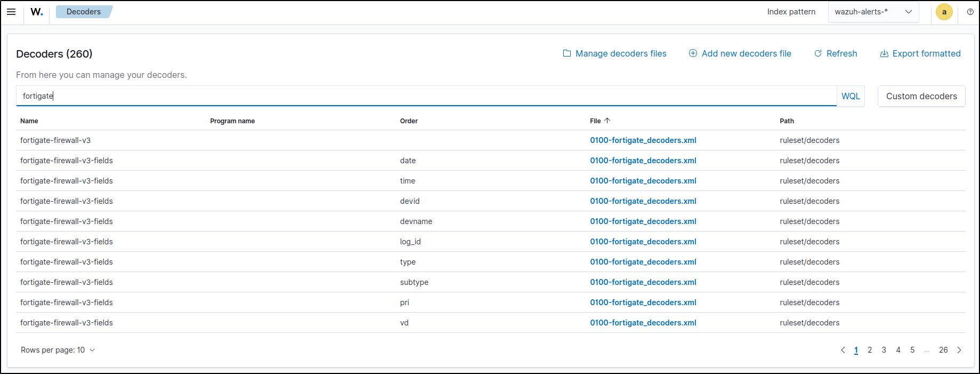Select the fortigate-firewall-v3 decoder name

click(55, 140)
